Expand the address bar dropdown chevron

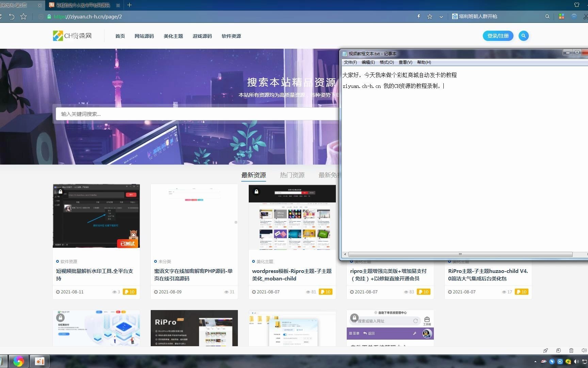pyautogui.click(x=441, y=16)
